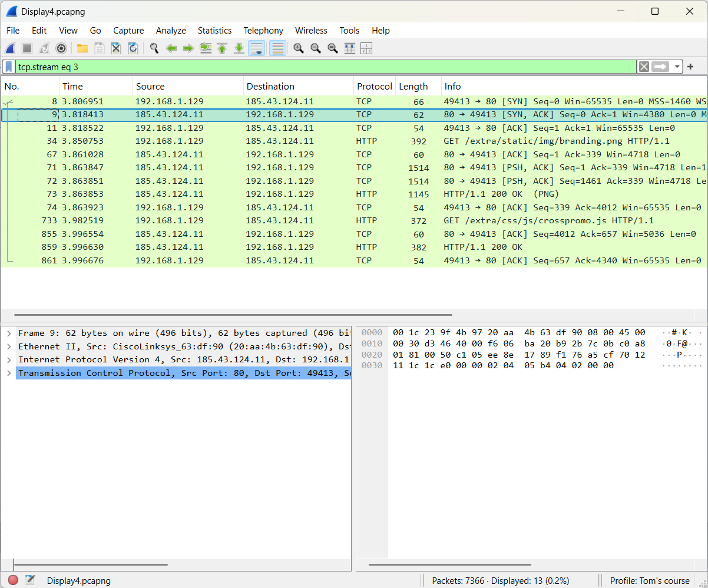Clear the display filter with X button

[x=644, y=67]
